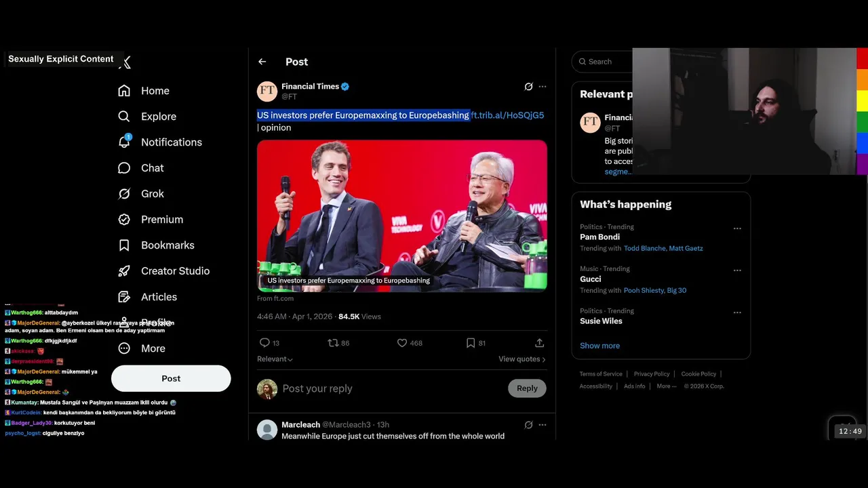
Task: Click the share icon on the post
Action: coord(539,343)
